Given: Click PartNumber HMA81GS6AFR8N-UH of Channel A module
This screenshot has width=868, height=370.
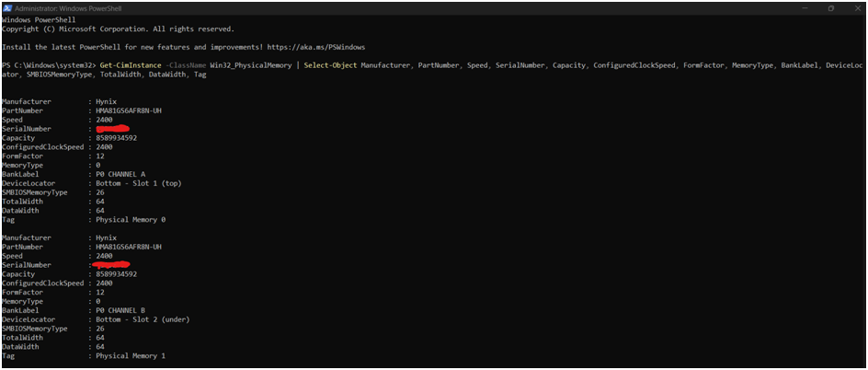Looking at the screenshot, I should click(x=129, y=110).
